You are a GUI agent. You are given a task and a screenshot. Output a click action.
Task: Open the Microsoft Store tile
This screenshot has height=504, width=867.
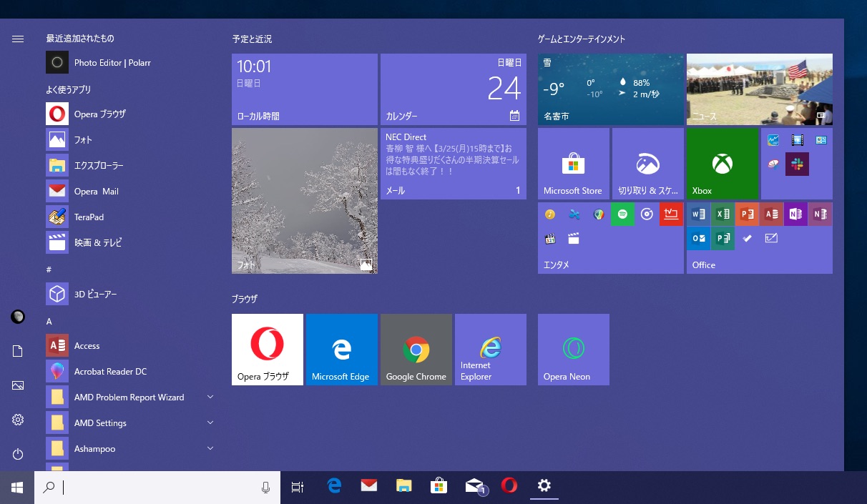click(x=574, y=164)
